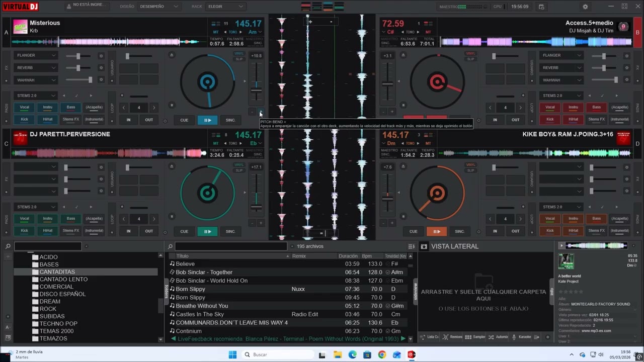Screen dimensions: 644x362
Task: Click the WAHWAH effect settings gear on deck A
Action: (101, 80)
